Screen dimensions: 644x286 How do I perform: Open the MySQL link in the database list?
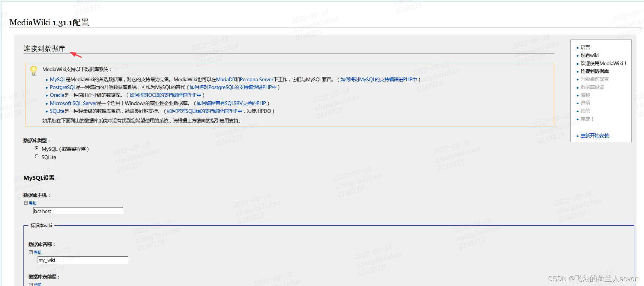[58, 79]
